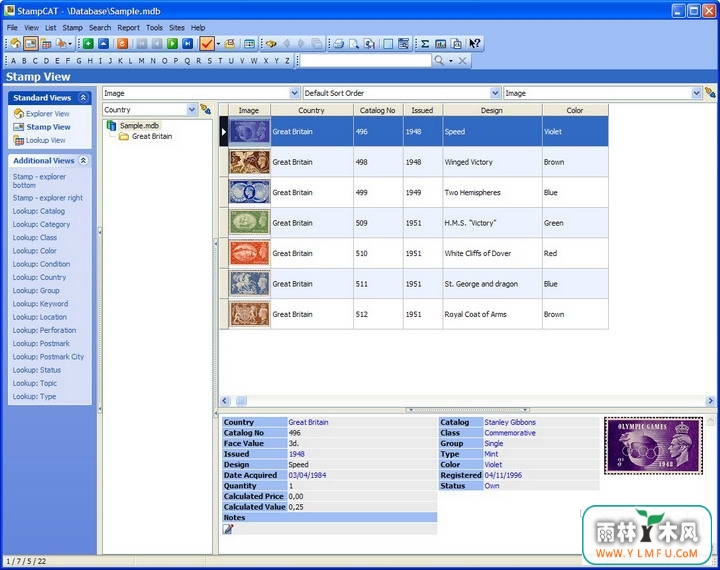Click the edit icon at far right of sort row

coord(710,93)
